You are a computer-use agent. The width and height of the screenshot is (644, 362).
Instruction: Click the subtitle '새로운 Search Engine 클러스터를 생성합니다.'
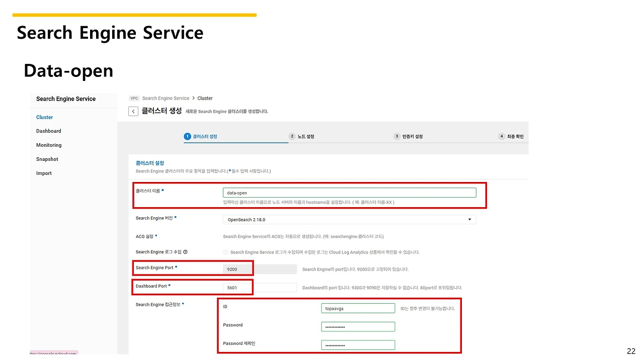pyautogui.click(x=227, y=111)
